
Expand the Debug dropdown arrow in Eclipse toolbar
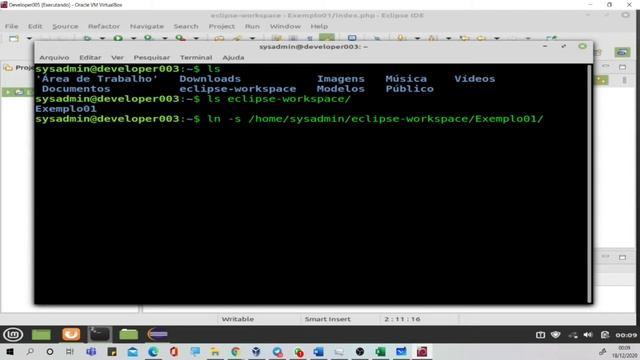tap(102, 38)
